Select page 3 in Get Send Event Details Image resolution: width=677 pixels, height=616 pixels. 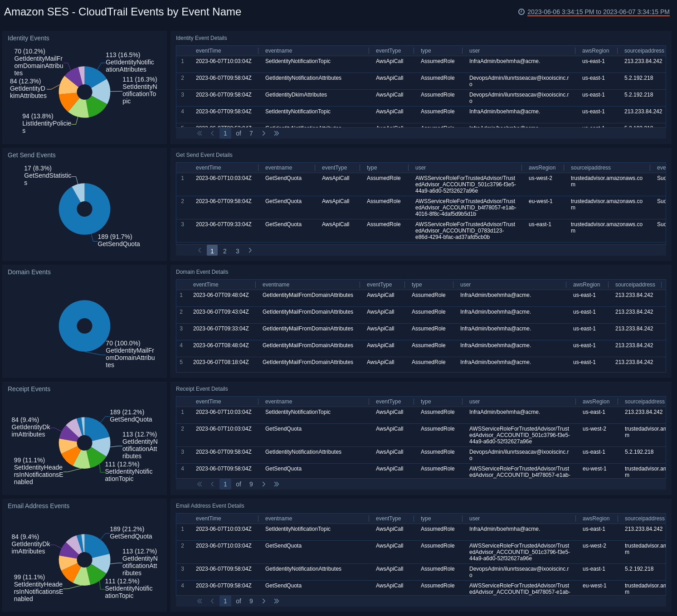click(x=237, y=250)
